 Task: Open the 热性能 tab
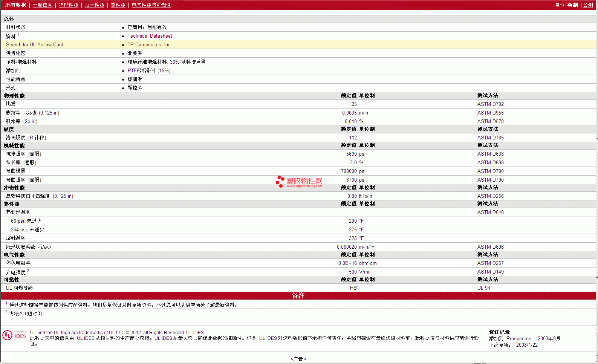118,5
